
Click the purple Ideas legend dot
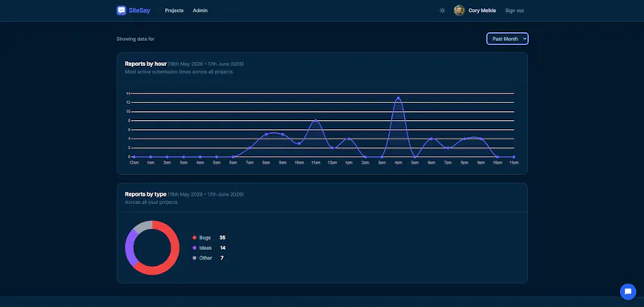click(195, 248)
